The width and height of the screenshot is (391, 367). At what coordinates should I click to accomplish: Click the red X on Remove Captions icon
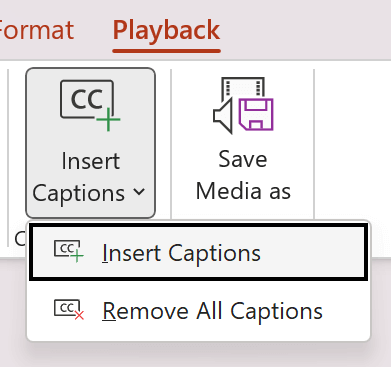79,315
